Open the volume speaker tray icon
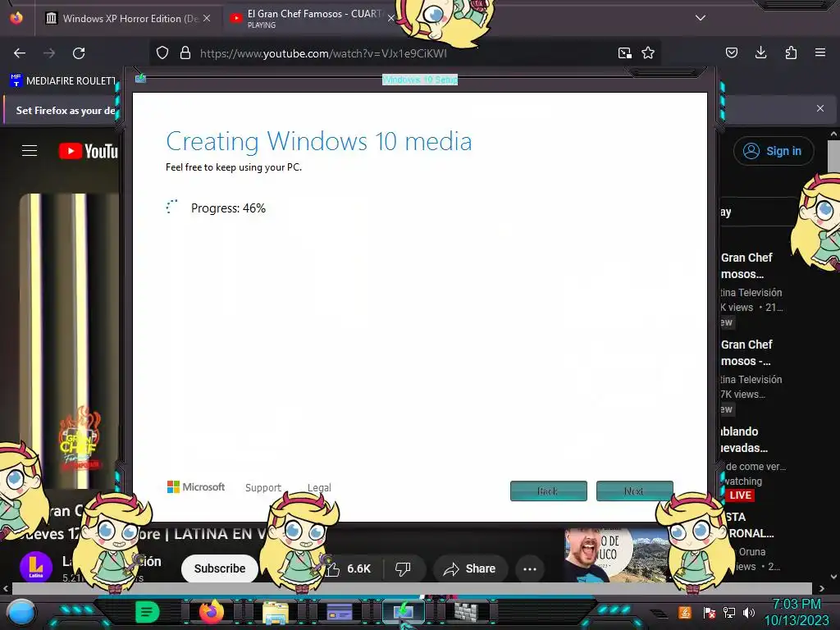840x630 pixels. coord(749,613)
